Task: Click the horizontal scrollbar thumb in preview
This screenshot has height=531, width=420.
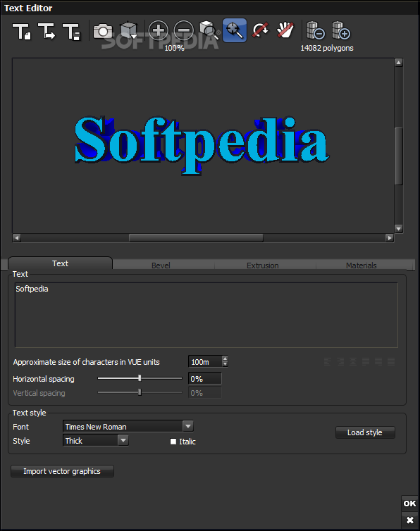Action: (x=196, y=238)
